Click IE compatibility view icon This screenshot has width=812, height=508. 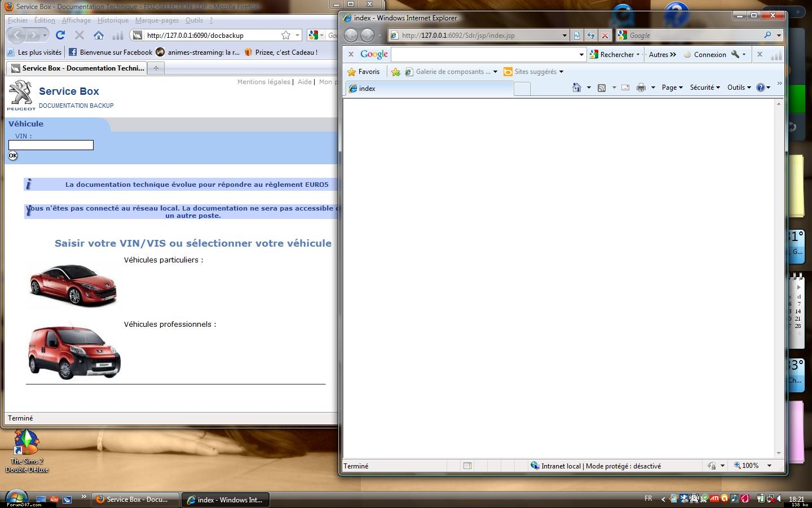577,35
